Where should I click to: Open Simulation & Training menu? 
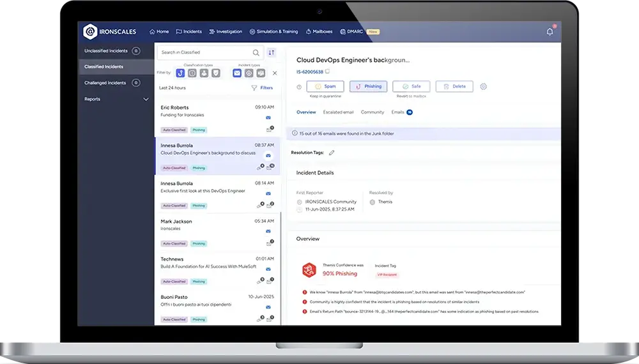273,32
